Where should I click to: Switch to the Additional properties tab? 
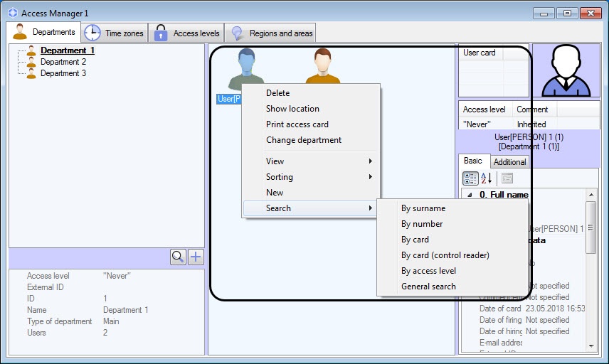click(x=509, y=162)
